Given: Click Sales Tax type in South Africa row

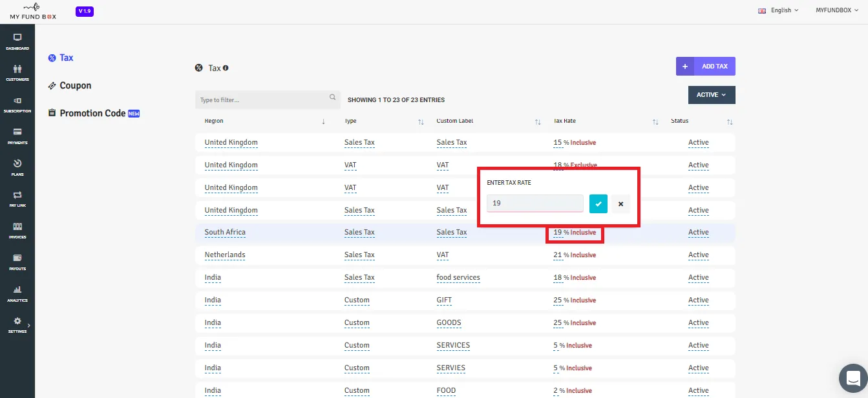Looking at the screenshot, I should (x=359, y=233).
